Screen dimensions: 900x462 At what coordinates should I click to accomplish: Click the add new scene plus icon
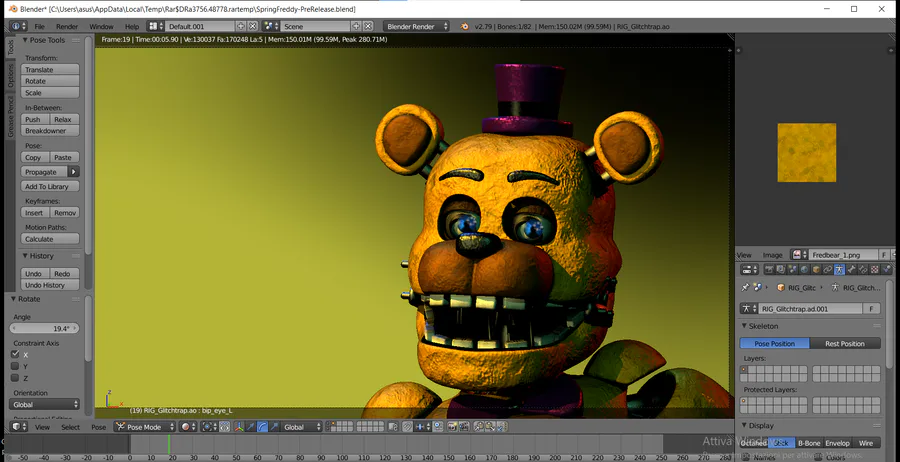coord(356,26)
